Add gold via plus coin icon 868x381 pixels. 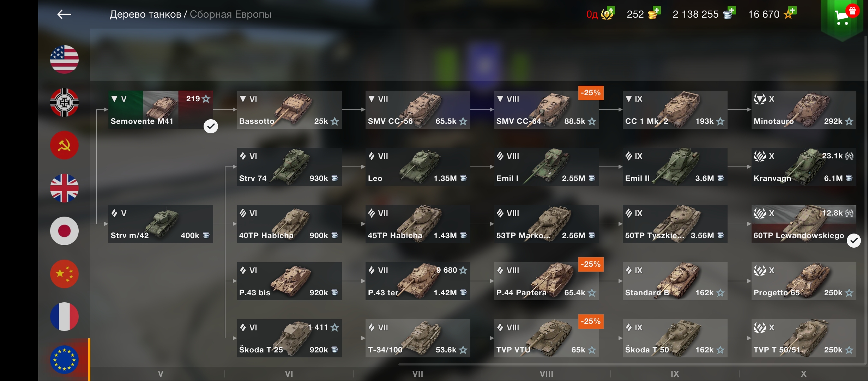(x=655, y=13)
